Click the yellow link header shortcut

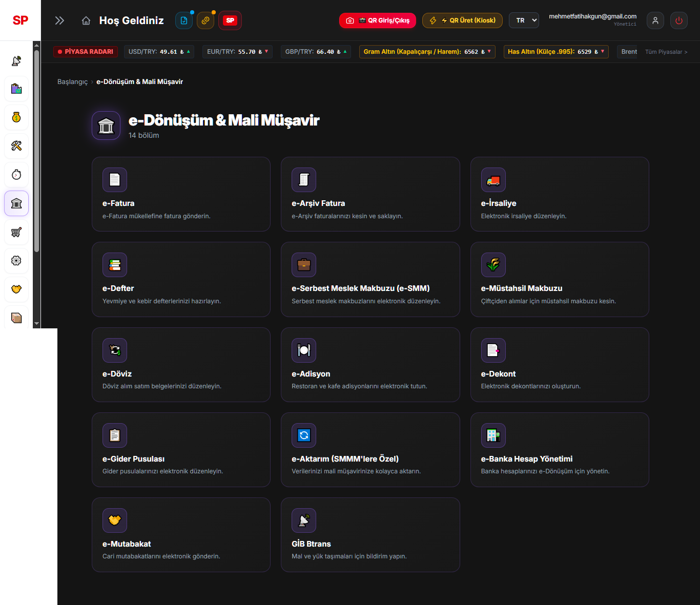pyautogui.click(x=205, y=20)
